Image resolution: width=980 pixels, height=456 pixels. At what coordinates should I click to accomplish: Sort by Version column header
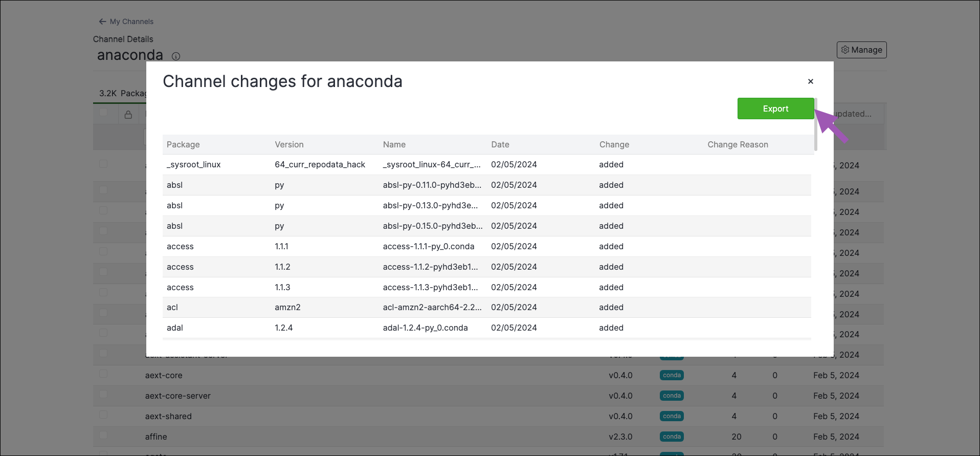point(289,144)
